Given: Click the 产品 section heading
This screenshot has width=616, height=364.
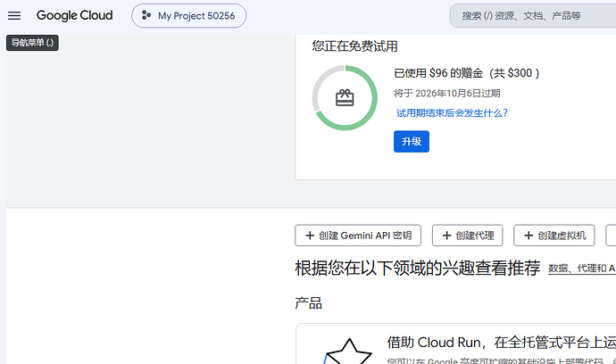Looking at the screenshot, I should [308, 303].
